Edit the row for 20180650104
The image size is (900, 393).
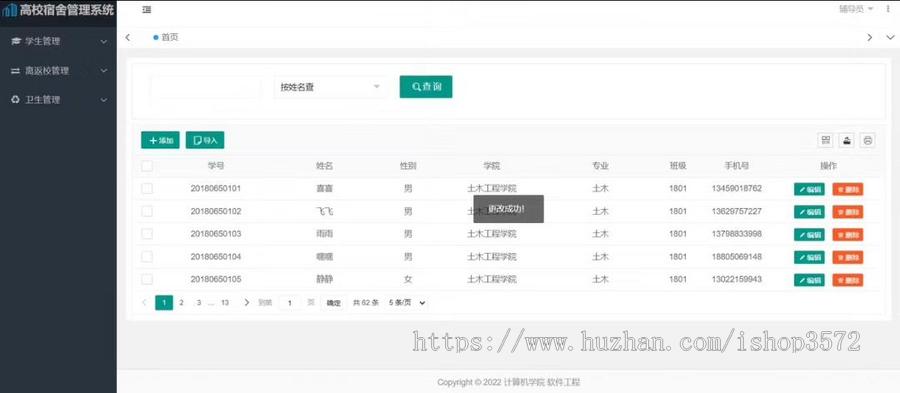coord(809,257)
